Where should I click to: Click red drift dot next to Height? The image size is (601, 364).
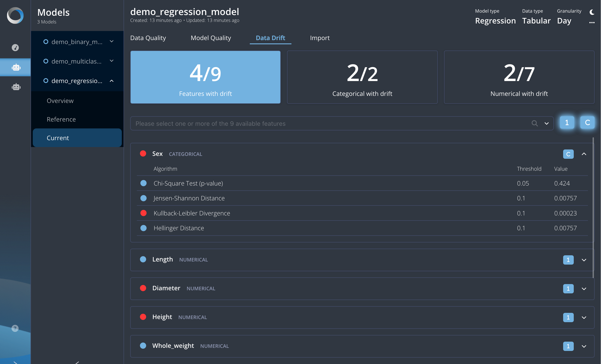[x=143, y=317]
